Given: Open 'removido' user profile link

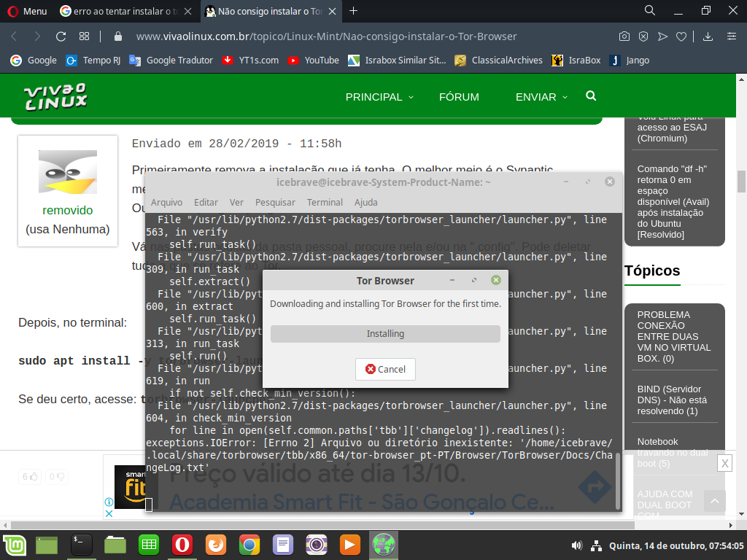Looking at the screenshot, I should click(68, 210).
